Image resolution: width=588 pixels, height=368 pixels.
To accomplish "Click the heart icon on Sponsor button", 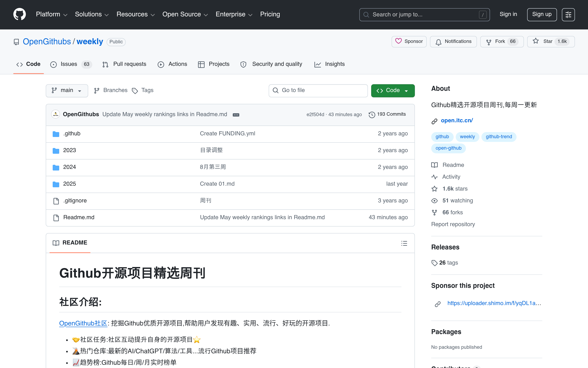I will click(x=398, y=41).
